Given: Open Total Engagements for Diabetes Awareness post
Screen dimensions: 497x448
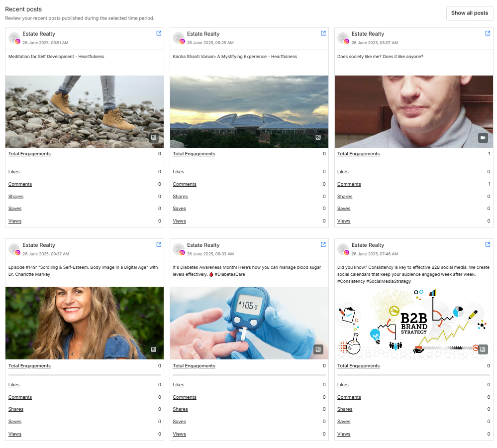Looking at the screenshot, I should point(194,366).
